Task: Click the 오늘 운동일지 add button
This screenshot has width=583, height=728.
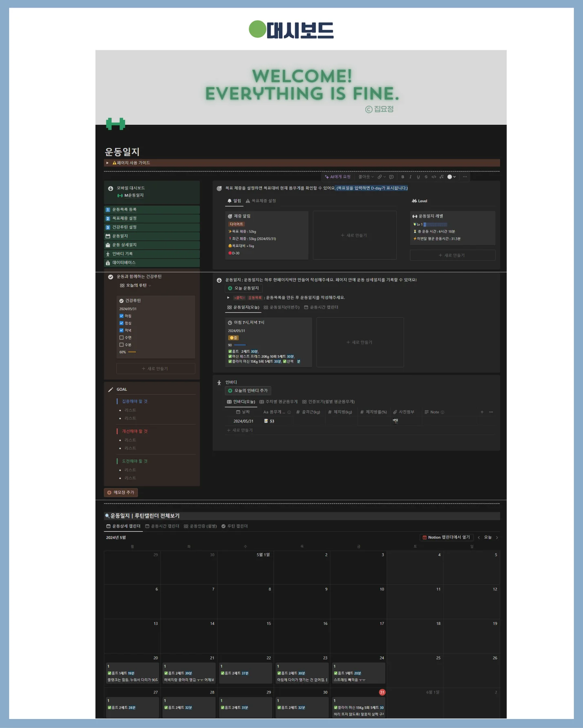Action: point(243,288)
